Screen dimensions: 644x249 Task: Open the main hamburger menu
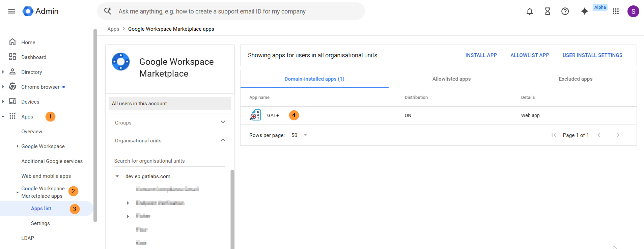[11, 11]
